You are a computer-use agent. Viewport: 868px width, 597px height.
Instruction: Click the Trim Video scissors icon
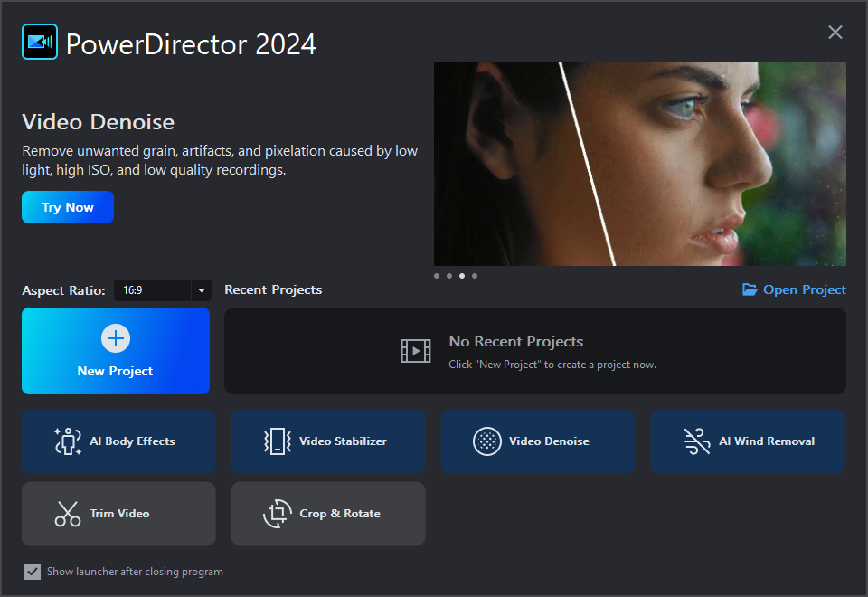tap(68, 514)
